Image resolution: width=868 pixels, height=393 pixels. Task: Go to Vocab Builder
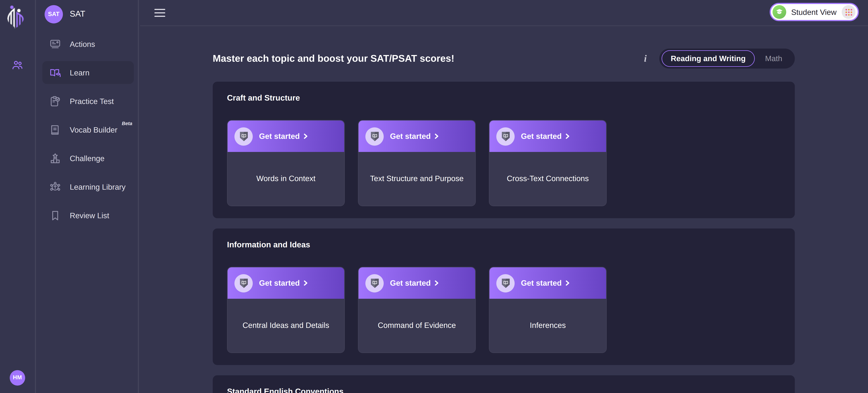pyautogui.click(x=88, y=130)
